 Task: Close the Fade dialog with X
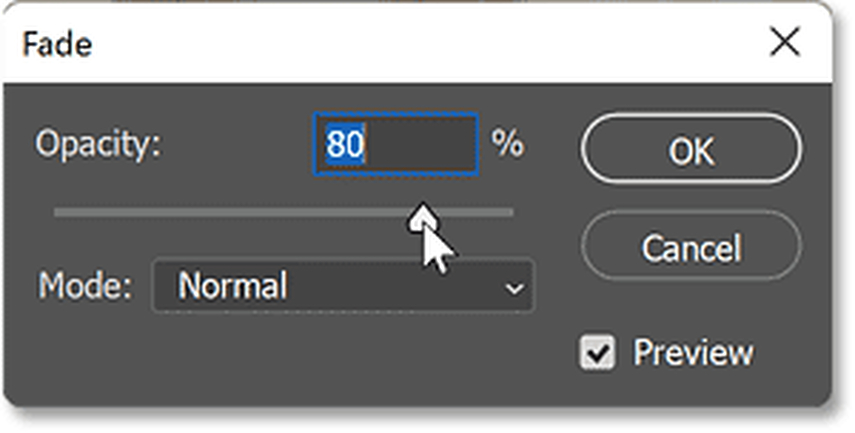coord(785,43)
